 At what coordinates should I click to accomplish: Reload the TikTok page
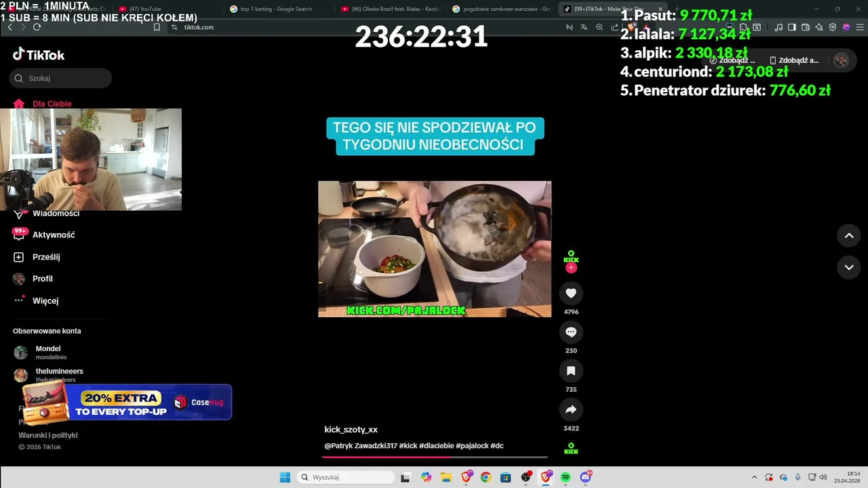tap(37, 27)
